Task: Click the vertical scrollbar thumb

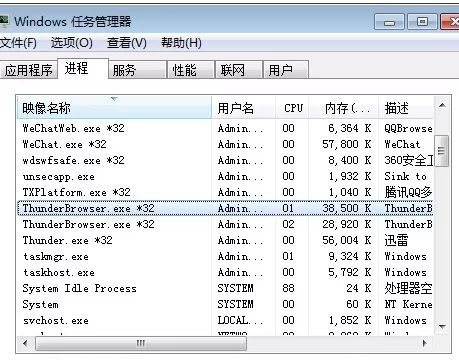Action: tap(441, 151)
